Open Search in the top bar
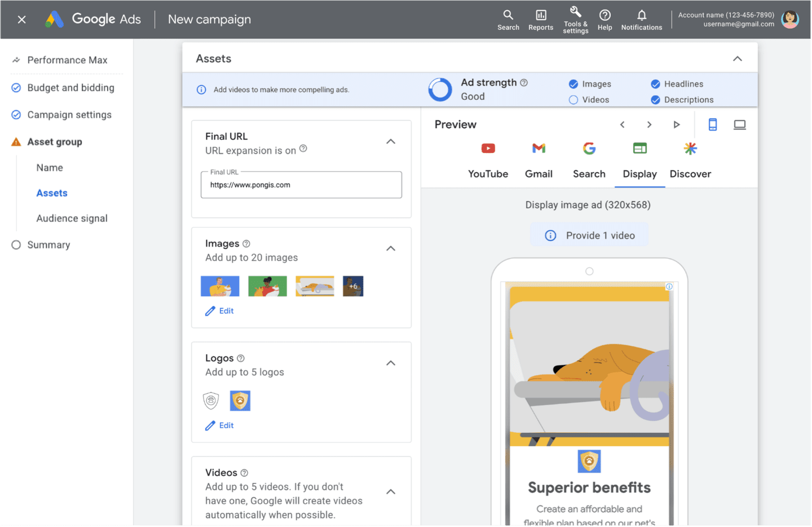The image size is (812, 527). pos(508,20)
